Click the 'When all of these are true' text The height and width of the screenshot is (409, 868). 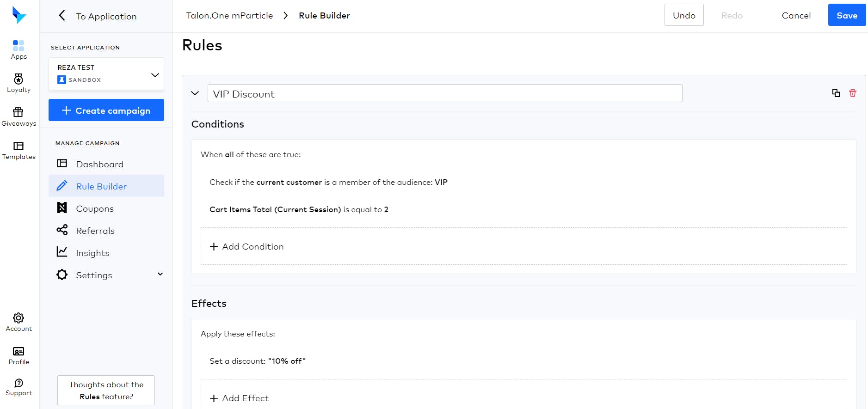(x=251, y=154)
